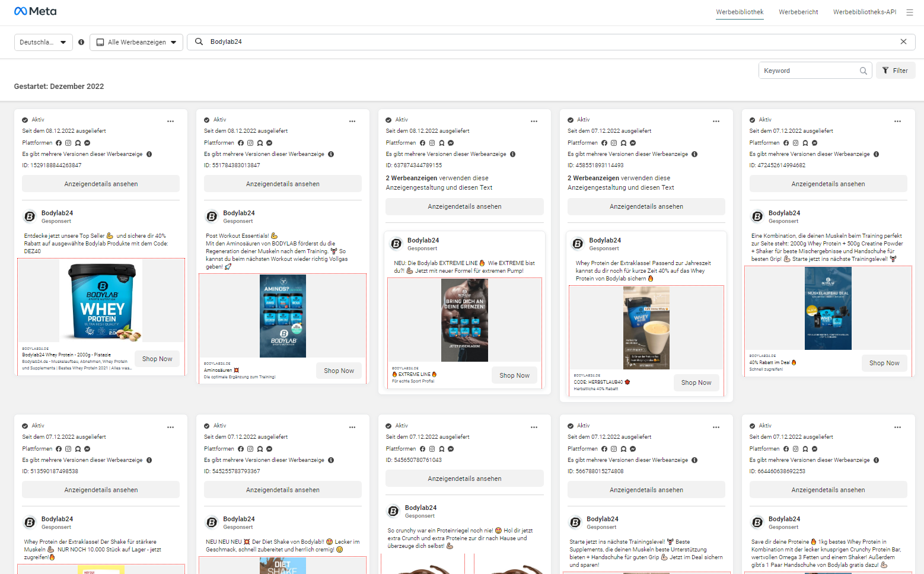Open three-dot menu for ad 545650780761043
This screenshot has width=924, height=574.
point(534,427)
